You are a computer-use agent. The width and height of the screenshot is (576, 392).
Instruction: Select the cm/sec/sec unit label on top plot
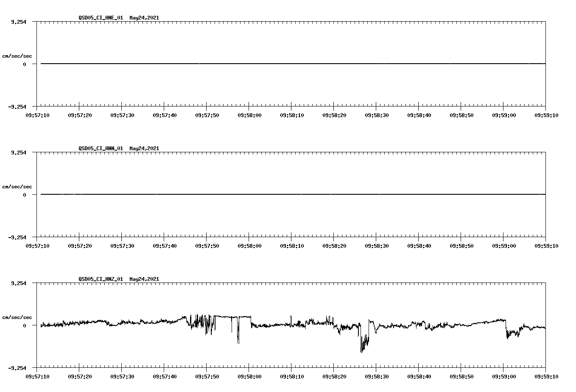17,56
